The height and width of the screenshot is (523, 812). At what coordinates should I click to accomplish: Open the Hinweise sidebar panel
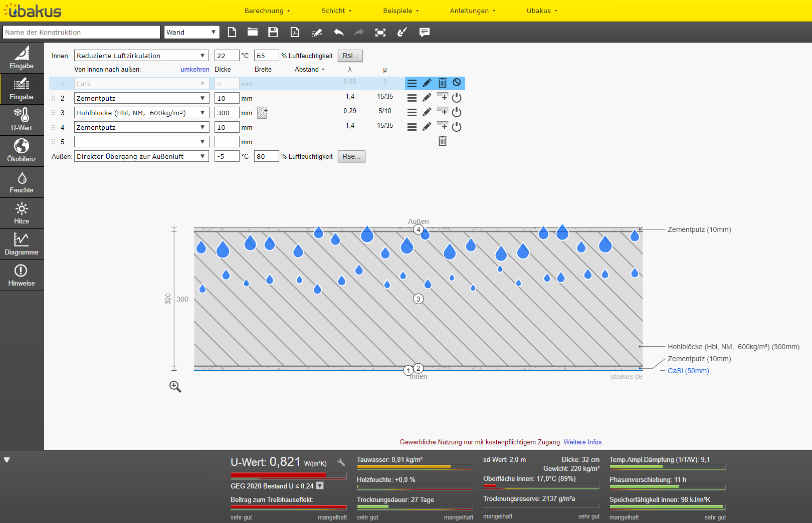tap(22, 275)
